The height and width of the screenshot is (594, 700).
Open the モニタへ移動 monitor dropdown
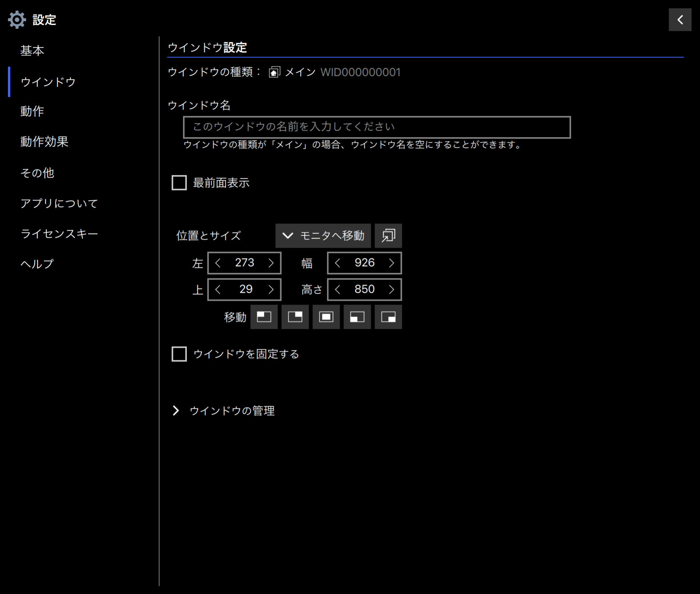(323, 235)
